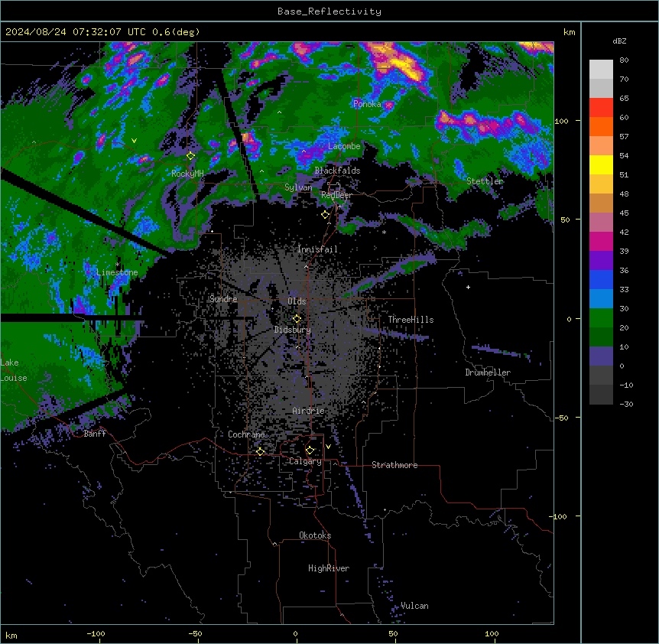The height and width of the screenshot is (644, 659).
Task: Click the yellow V marker northwest of RockyMH
Action: [134, 141]
